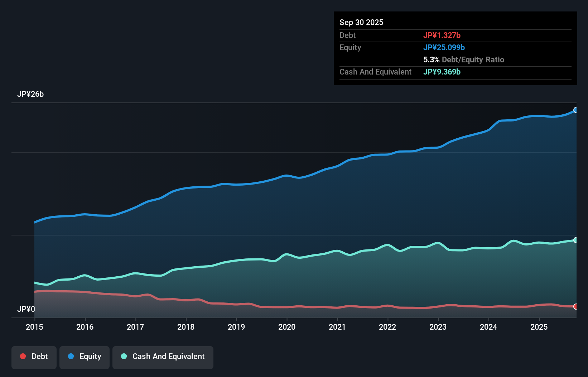The width and height of the screenshot is (588, 377).
Task: Click the teal Cash value in tooltip
Action: pyautogui.click(x=442, y=72)
